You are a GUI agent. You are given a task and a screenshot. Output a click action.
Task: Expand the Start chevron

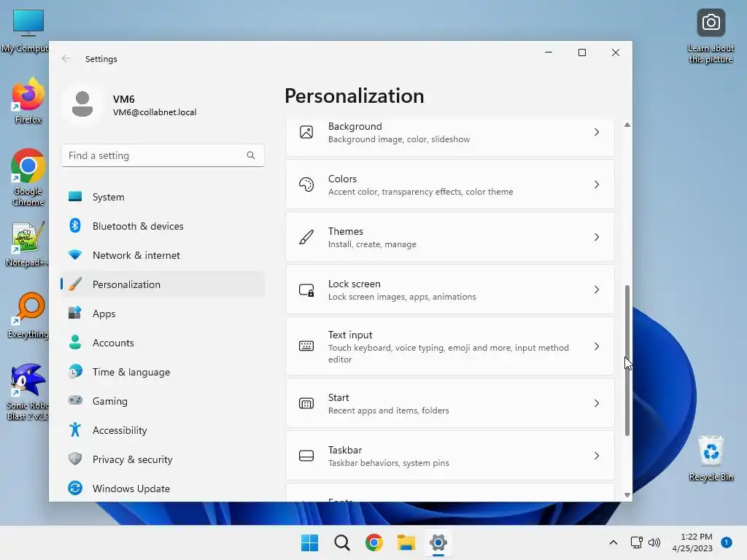coord(597,403)
